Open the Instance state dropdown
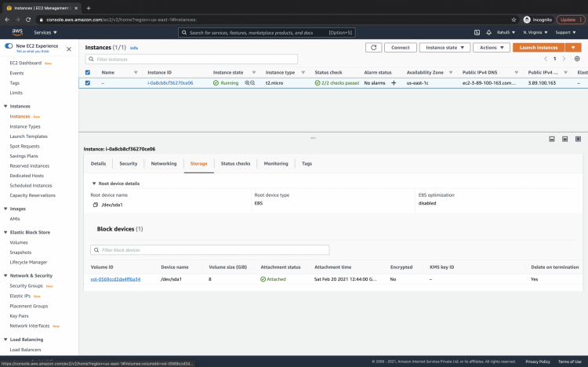588x367 pixels. 445,48
